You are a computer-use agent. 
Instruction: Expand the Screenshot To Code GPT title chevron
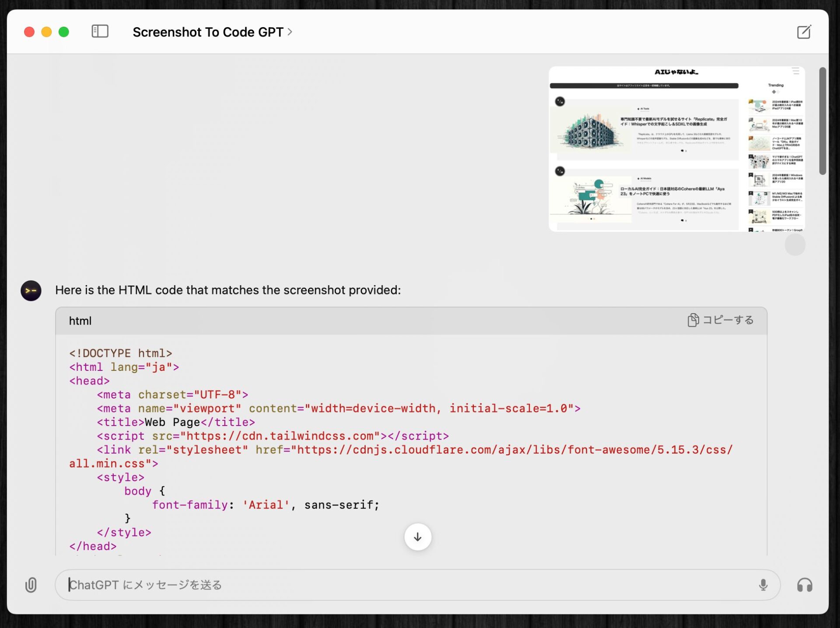[x=290, y=32]
